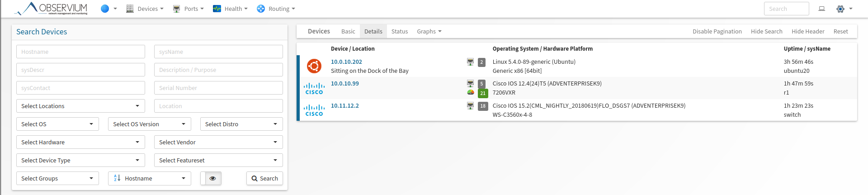
Task: Click Disable Pagination toggle
Action: 717,31
